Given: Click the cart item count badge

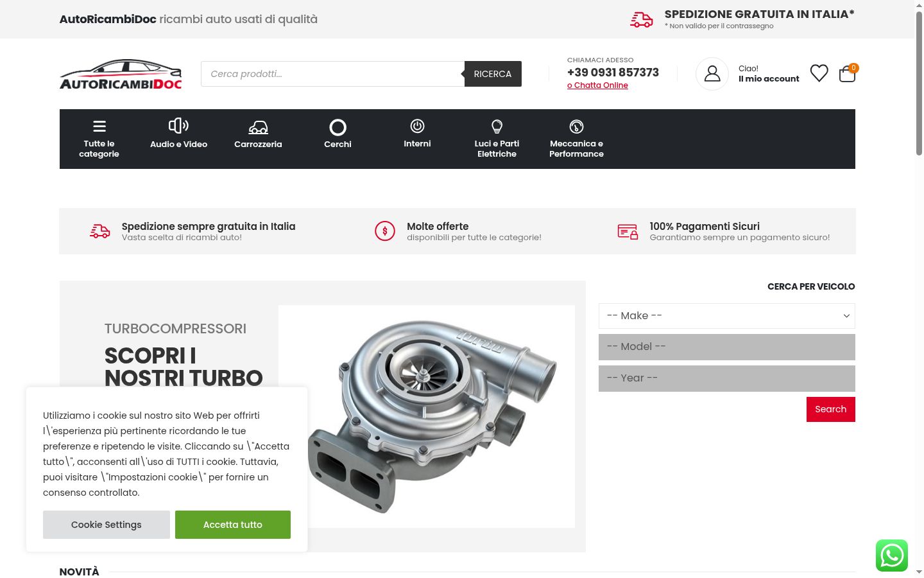Looking at the screenshot, I should point(853,67).
